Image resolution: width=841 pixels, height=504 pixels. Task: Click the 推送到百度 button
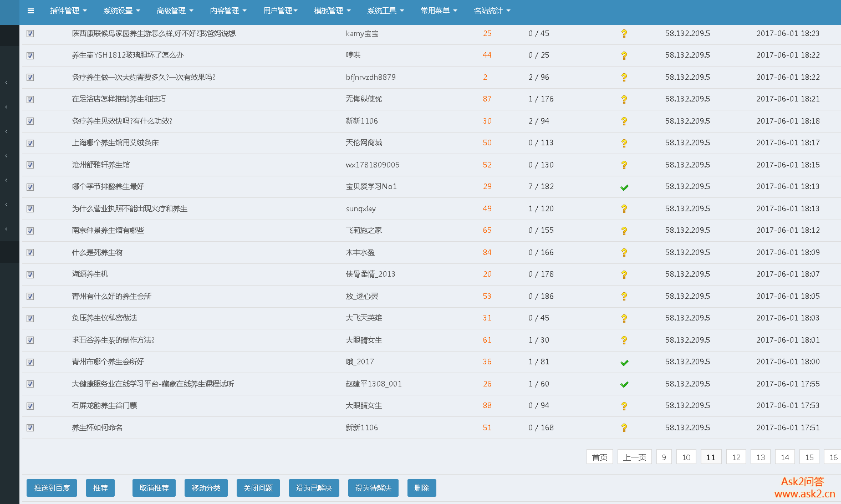(x=52, y=488)
